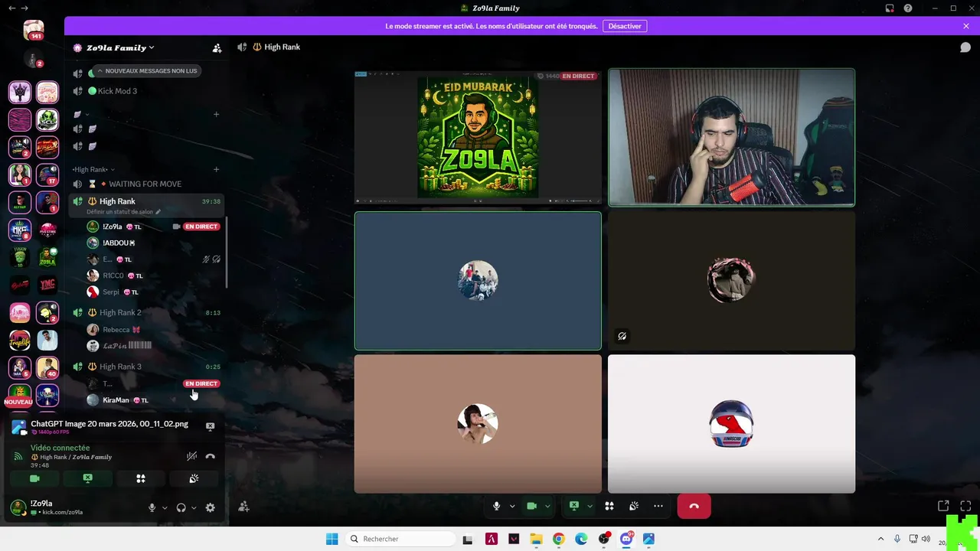980x551 pixels.
Task: Disconnect using the voice panel hang-up icon
Action: 210,456
